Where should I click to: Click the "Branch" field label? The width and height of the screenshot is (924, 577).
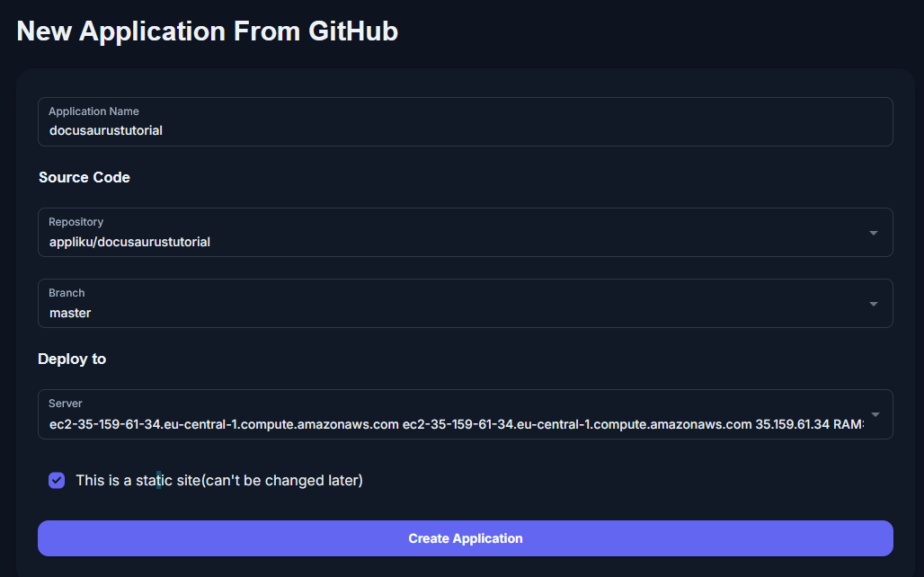[67, 293]
